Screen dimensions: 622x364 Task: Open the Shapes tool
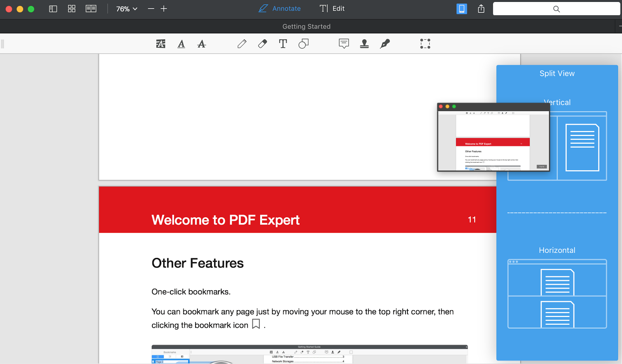[304, 44]
